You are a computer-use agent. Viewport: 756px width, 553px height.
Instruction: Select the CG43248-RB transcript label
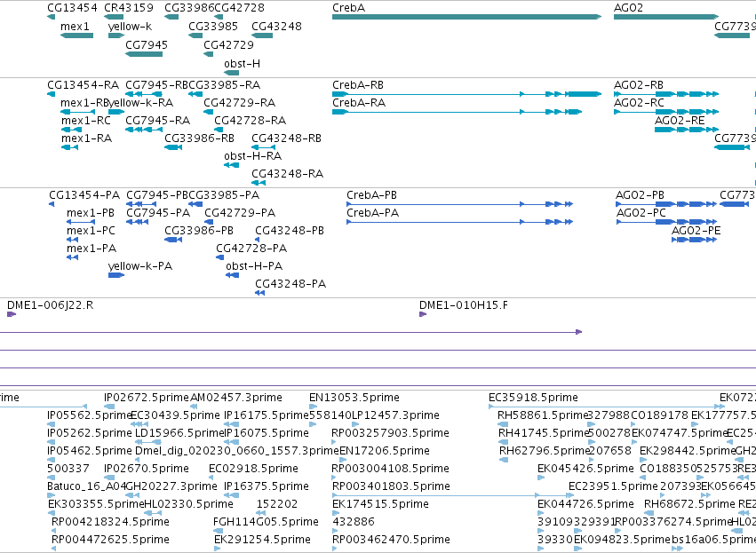(x=286, y=138)
